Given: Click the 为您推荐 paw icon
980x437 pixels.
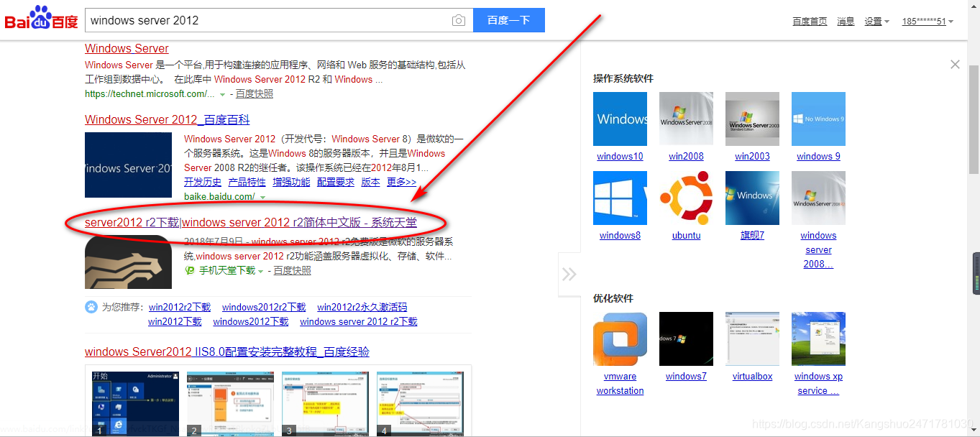Looking at the screenshot, I should coord(91,307).
